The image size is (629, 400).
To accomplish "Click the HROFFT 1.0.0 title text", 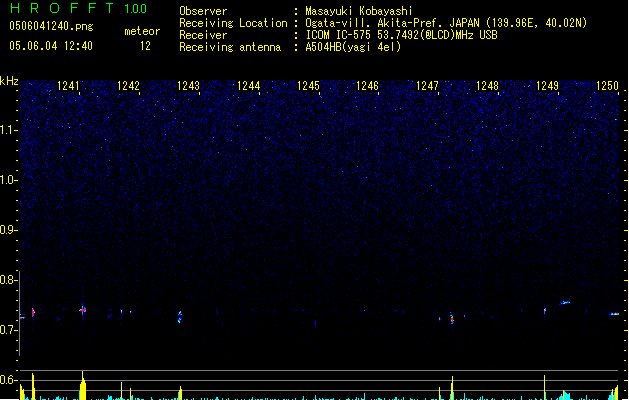I will (x=78, y=8).
